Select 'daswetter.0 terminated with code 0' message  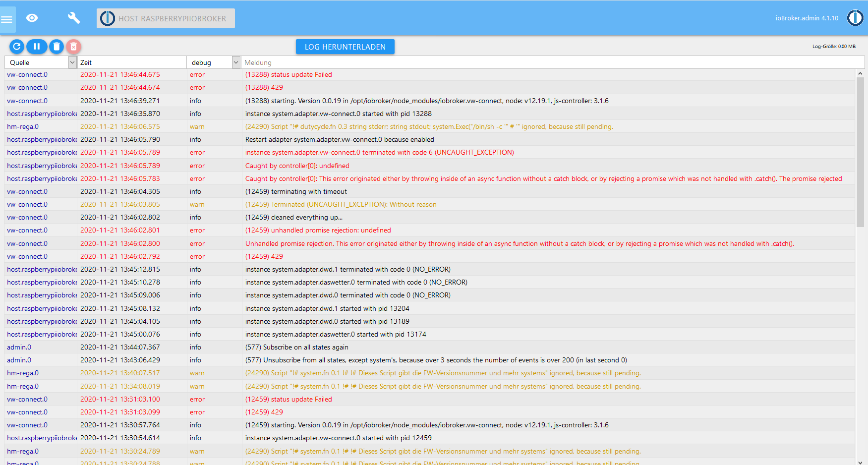pyautogui.click(x=356, y=282)
